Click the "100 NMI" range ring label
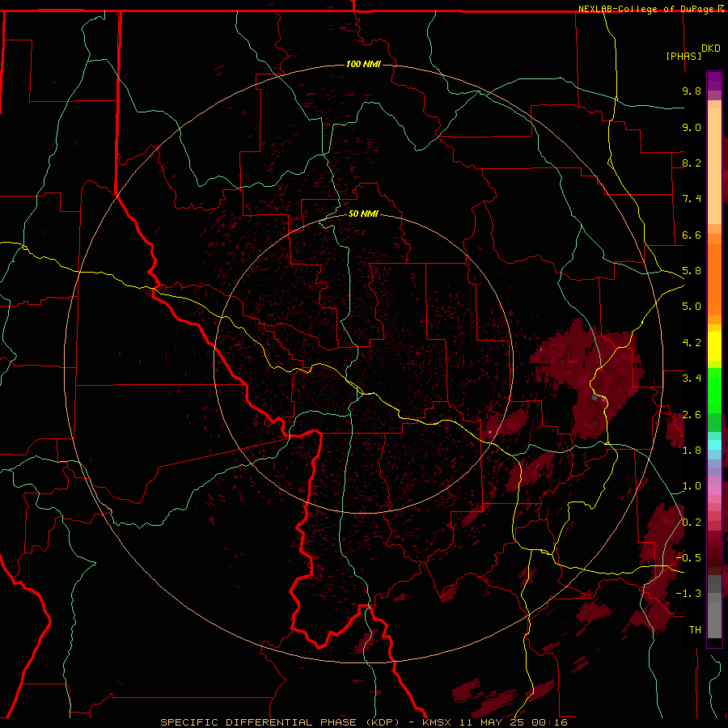The height and width of the screenshot is (728, 728). click(363, 64)
